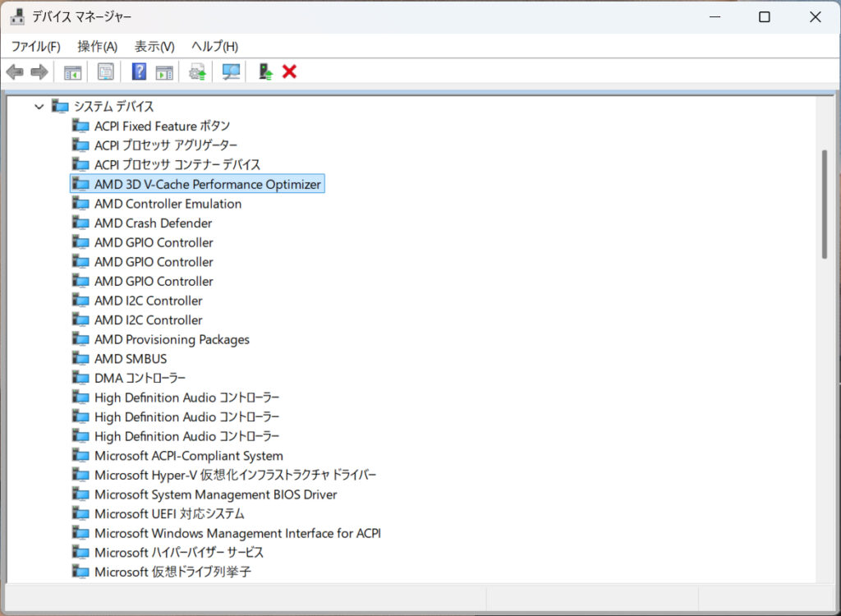
Task: Select AMD Provisioning Packages
Action: 172,340
